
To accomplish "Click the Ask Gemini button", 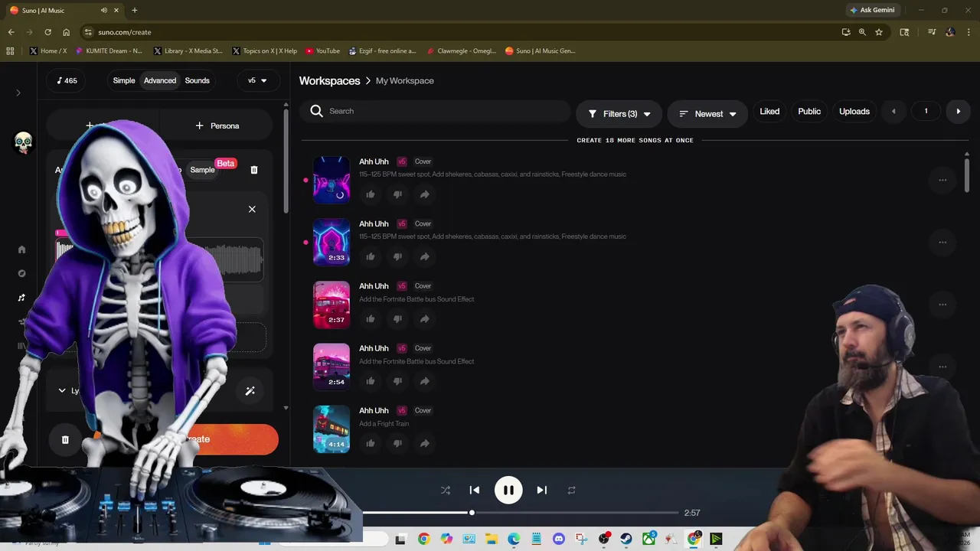I will 872,10.
